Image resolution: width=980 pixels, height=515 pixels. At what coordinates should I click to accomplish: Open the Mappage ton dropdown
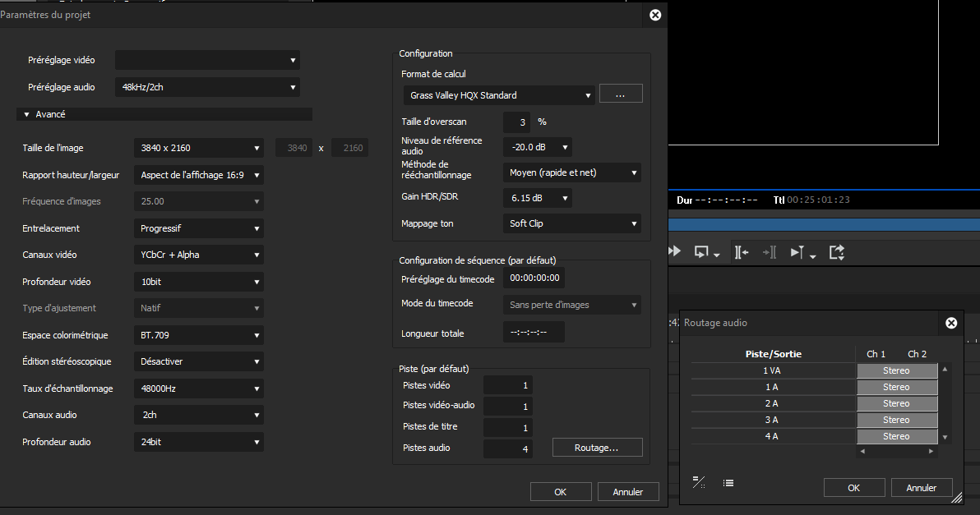571,223
